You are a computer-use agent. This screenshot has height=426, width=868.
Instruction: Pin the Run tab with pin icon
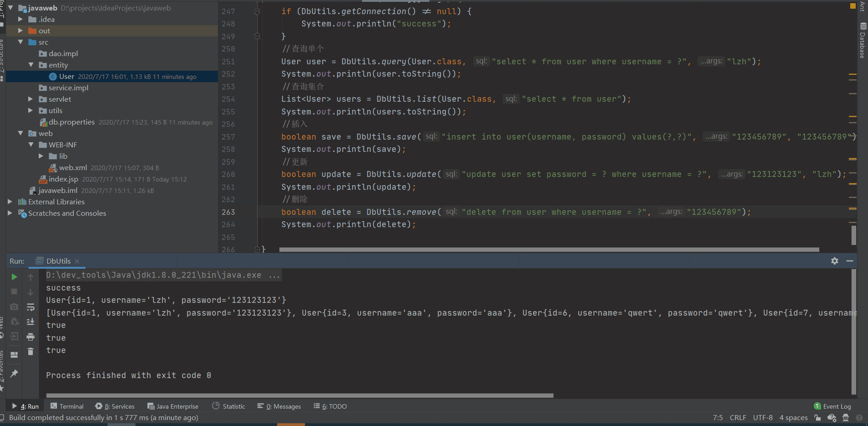(x=14, y=373)
